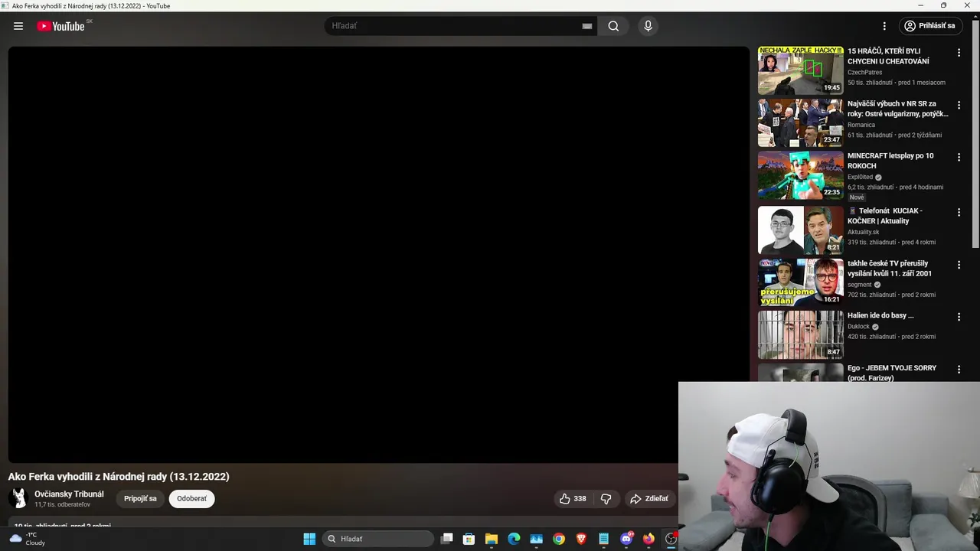Open Google Chrome from the taskbar

point(559,539)
